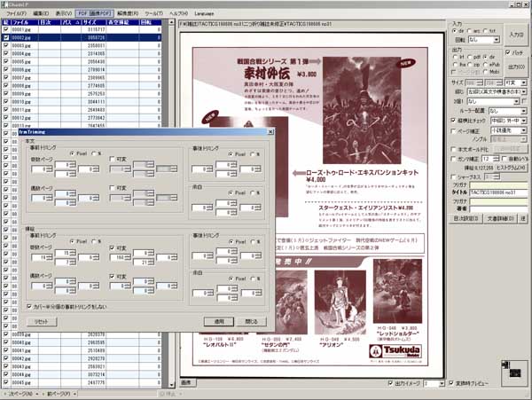The image size is (532, 400).
Task: Click the file list scroll-up arrow
Action: click(172, 22)
